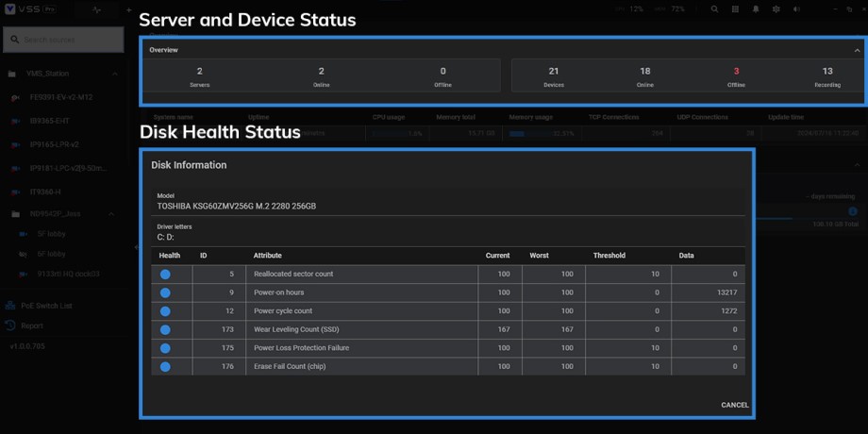Click the Wear Leveling Count (SSD) row
Viewport: 868px width, 434px height.
coord(448,329)
